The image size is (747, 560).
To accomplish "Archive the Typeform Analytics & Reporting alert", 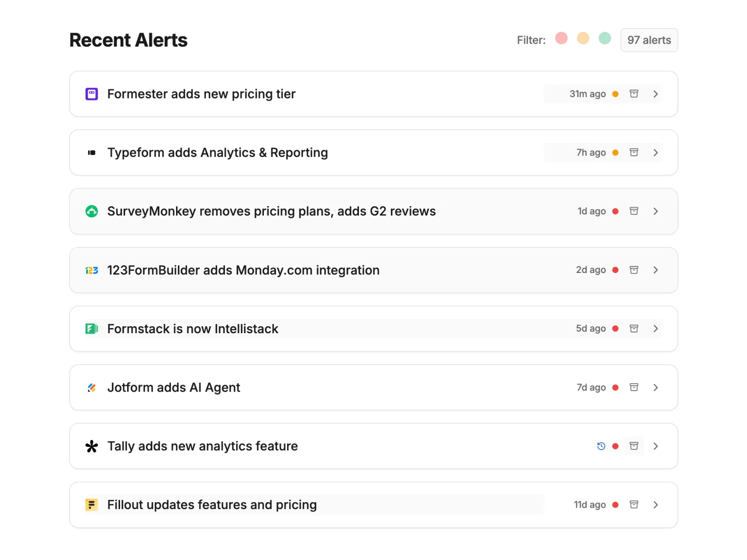I will pos(634,153).
